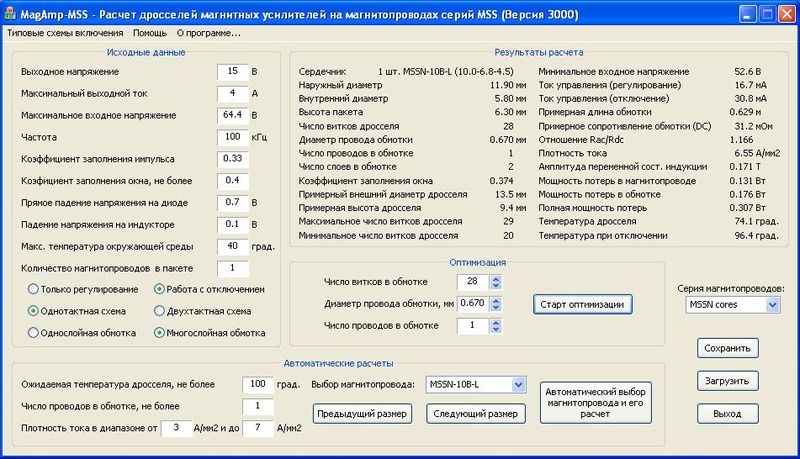The width and height of the screenshot is (800, 459).
Task: Focus the Коэффициент заполнения окна, не более field
Action: 233,181
